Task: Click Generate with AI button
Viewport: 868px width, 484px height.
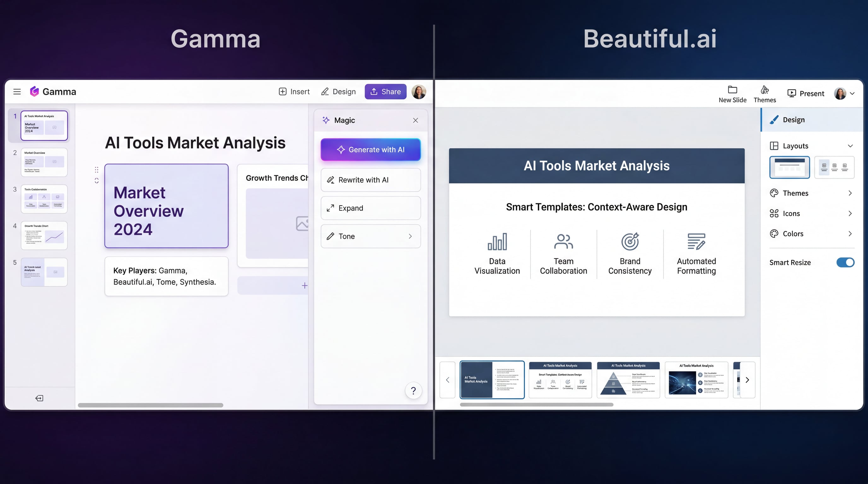Action: click(371, 149)
